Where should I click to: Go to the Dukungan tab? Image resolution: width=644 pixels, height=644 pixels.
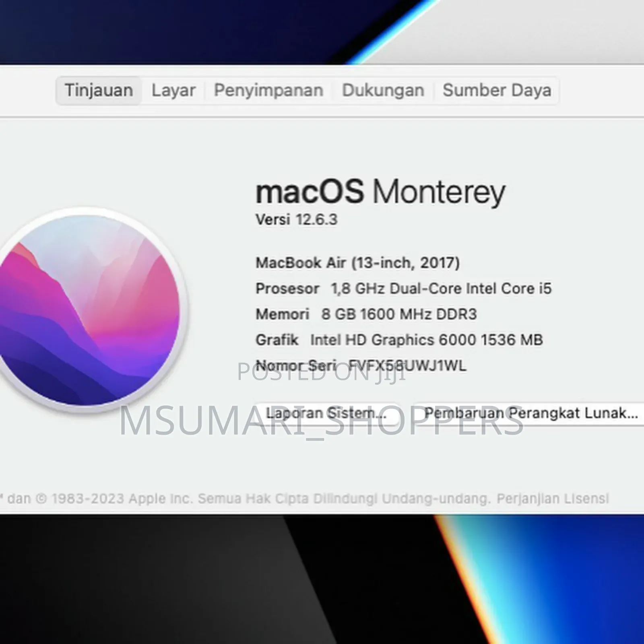coord(383,91)
